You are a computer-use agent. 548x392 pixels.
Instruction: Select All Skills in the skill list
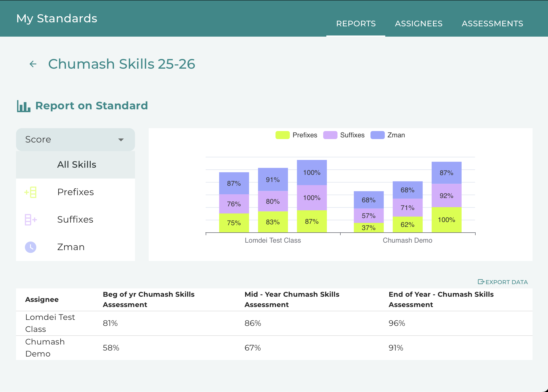(76, 165)
